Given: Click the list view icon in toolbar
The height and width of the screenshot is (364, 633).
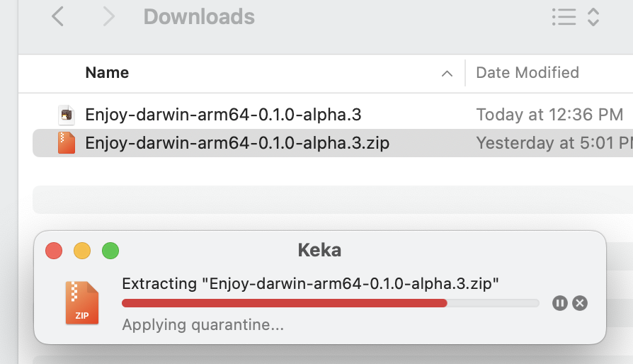Looking at the screenshot, I should pyautogui.click(x=564, y=17).
